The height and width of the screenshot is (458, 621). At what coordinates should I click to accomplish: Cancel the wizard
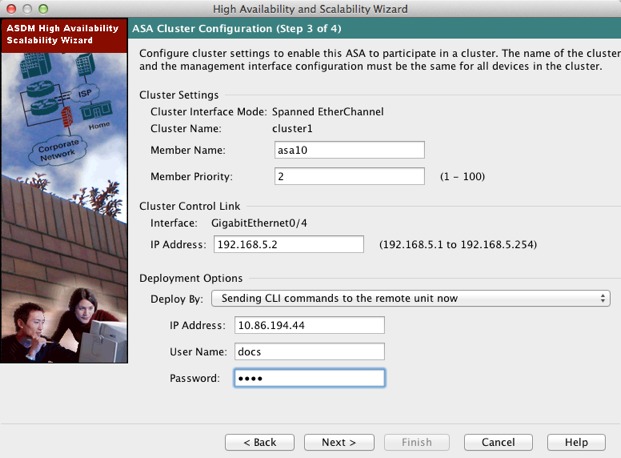click(498, 442)
